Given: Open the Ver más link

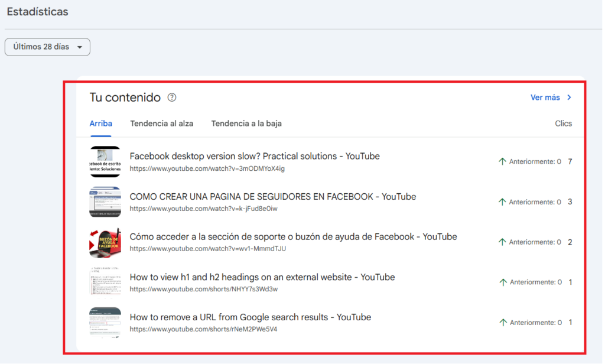Looking at the screenshot, I should tap(545, 97).
